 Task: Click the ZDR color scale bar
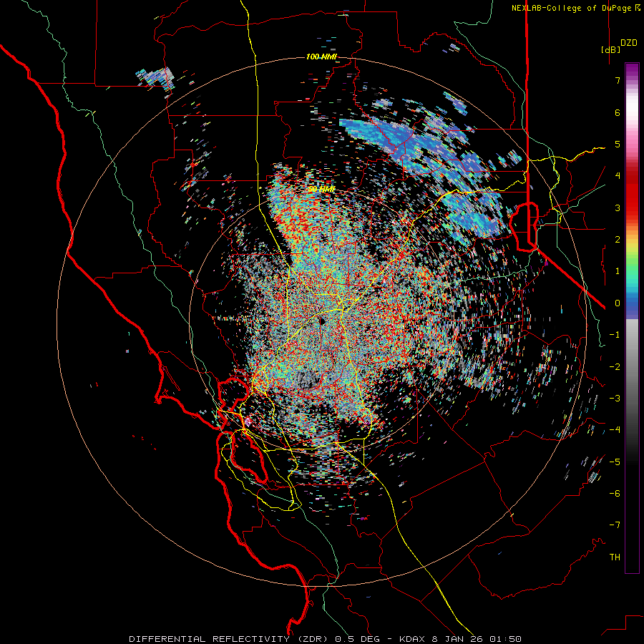coord(632,318)
